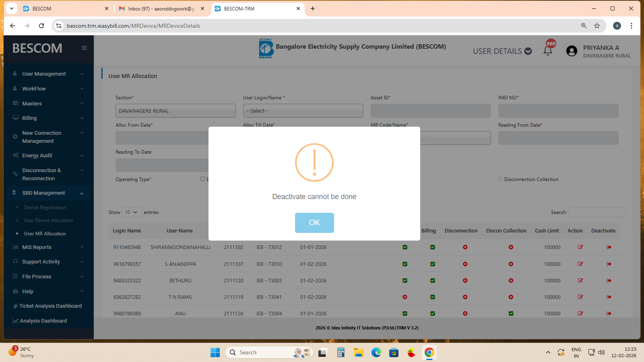Open the show entries count dropdown

[x=132, y=212]
